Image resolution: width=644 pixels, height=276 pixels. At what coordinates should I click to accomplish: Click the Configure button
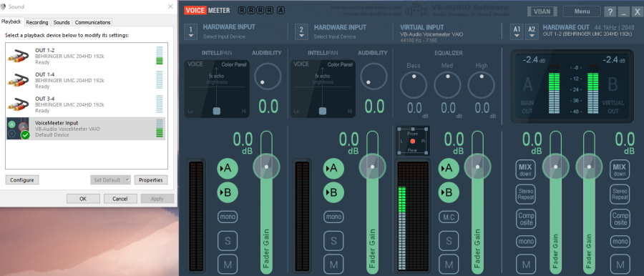[x=22, y=180]
